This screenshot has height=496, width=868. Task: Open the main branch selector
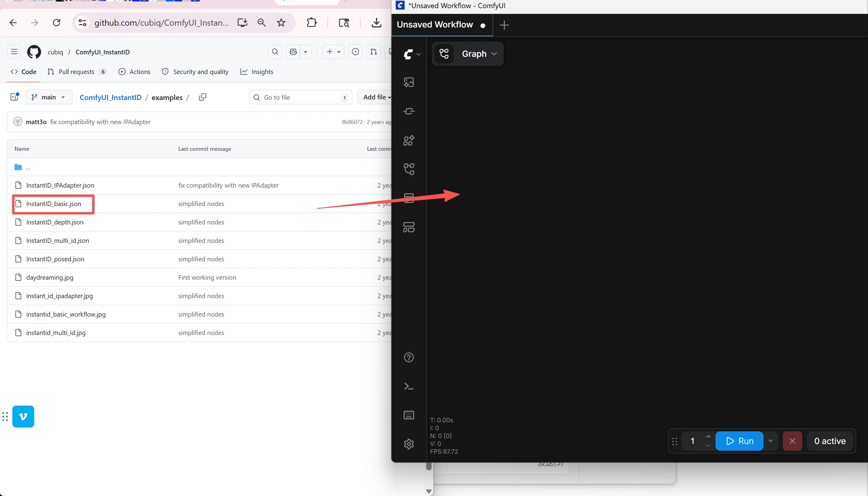(x=48, y=97)
